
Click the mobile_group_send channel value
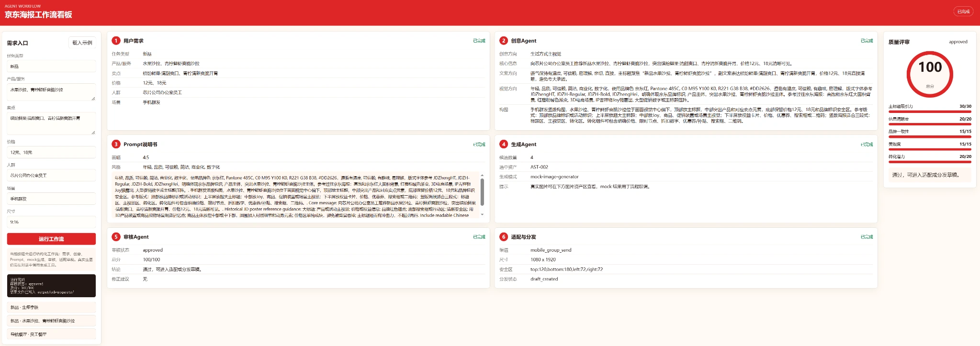(551, 250)
